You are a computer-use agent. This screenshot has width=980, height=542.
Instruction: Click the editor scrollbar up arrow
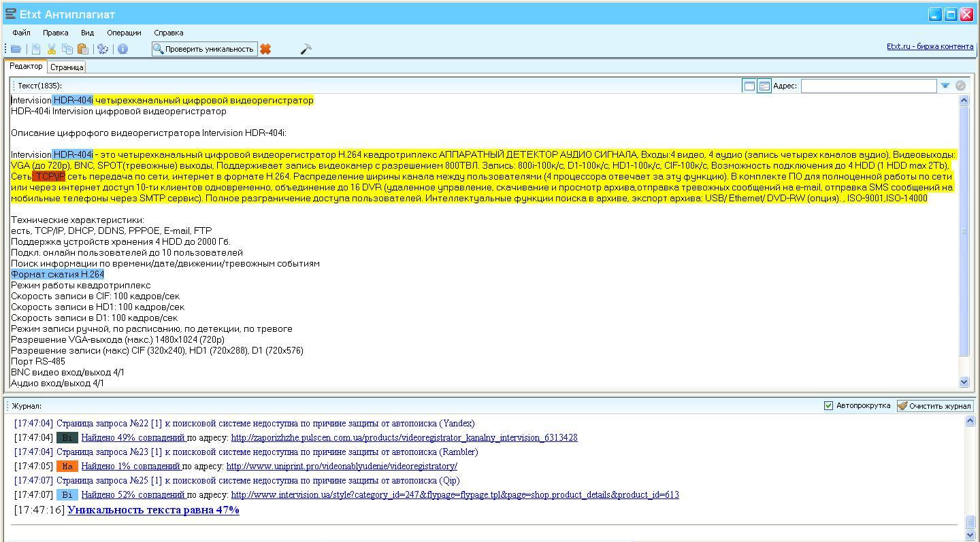[964, 101]
